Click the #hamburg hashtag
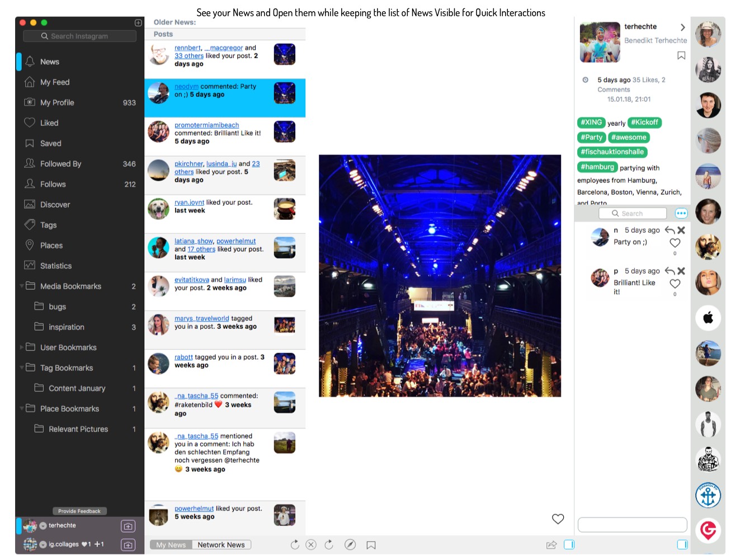This screenshot has width=740, height=560. coord(597,167)
